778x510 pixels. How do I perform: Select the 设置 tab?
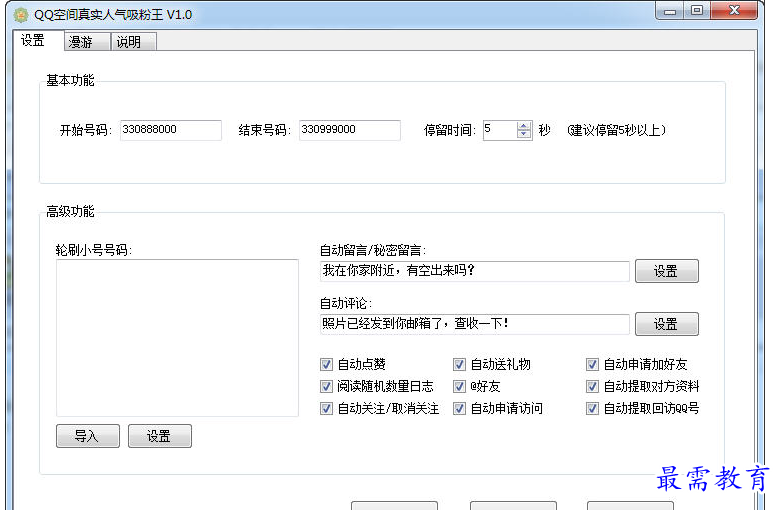38,40
